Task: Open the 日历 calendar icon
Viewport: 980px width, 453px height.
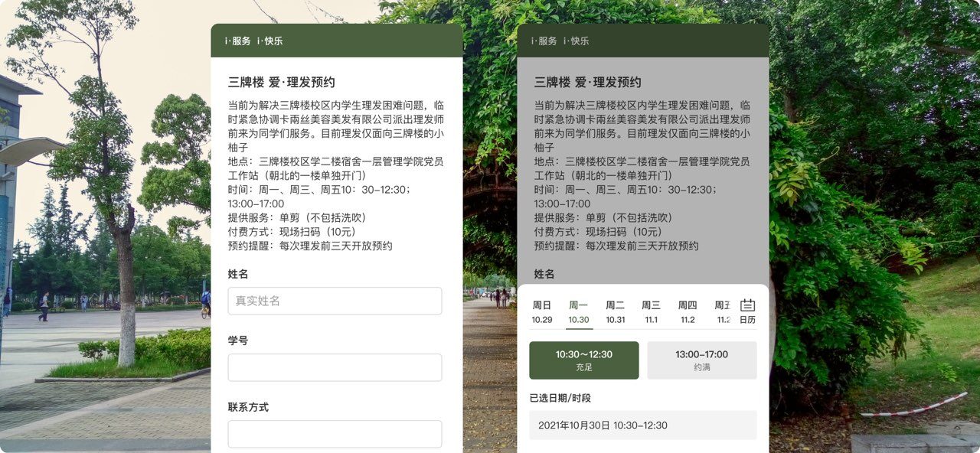Action: coord(747,311)
